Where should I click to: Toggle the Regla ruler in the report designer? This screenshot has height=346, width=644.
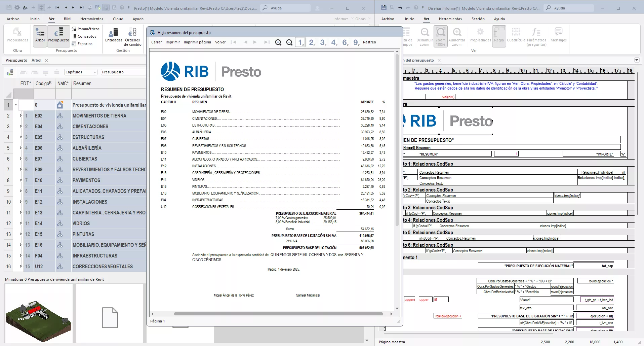click(x=499, y=37)
